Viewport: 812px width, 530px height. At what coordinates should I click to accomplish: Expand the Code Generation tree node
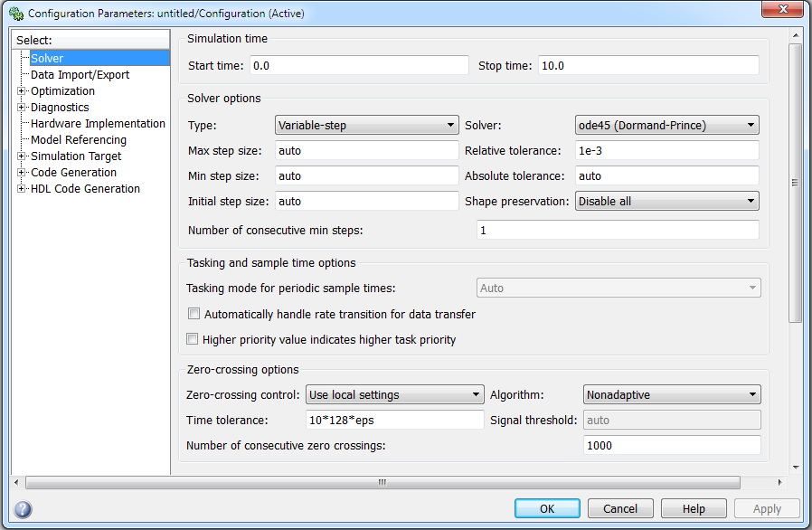click(21, 173)
